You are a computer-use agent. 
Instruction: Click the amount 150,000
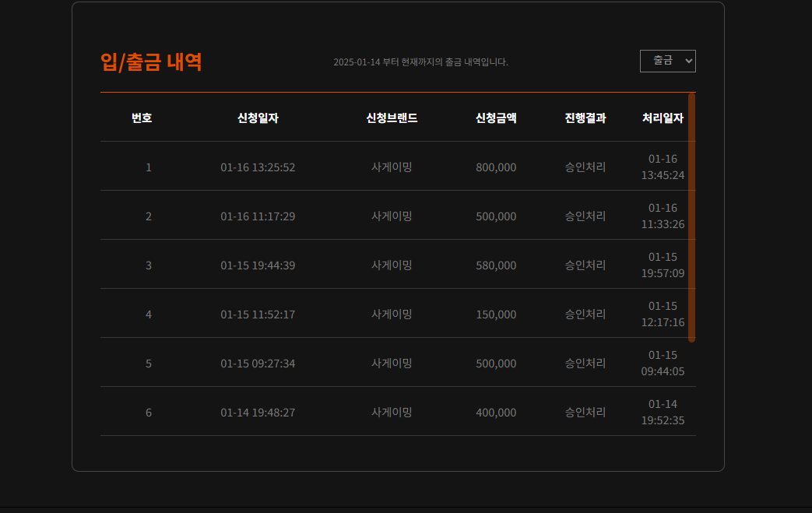tap(496, 314)
